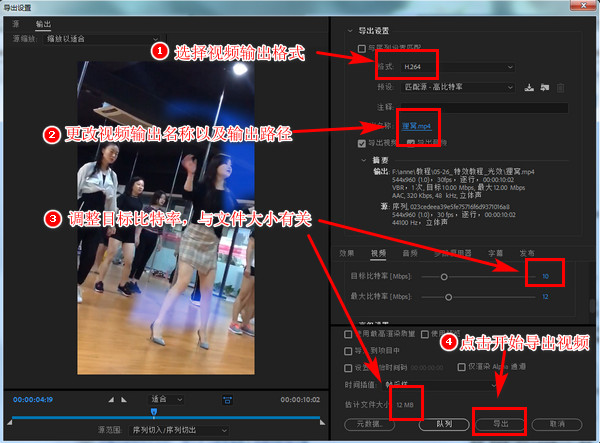
Task: Click the 目标比特率 slider handle
Action: [x=444, y=277]
